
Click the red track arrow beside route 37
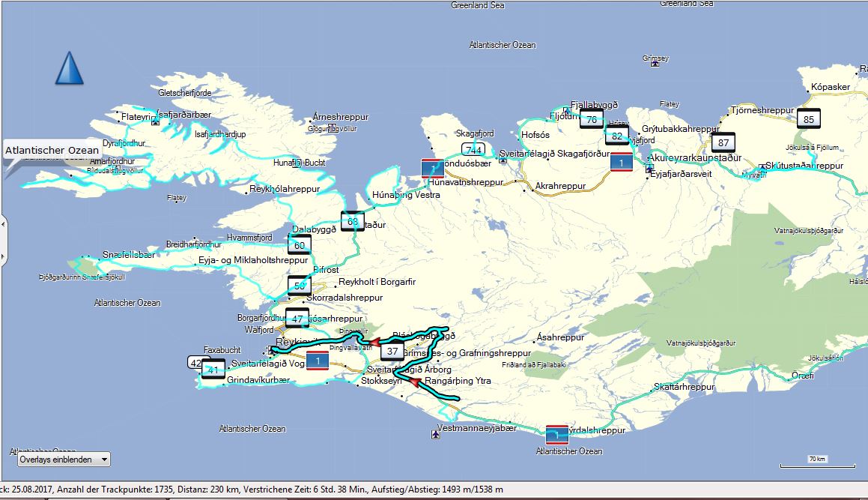point(376,341)
